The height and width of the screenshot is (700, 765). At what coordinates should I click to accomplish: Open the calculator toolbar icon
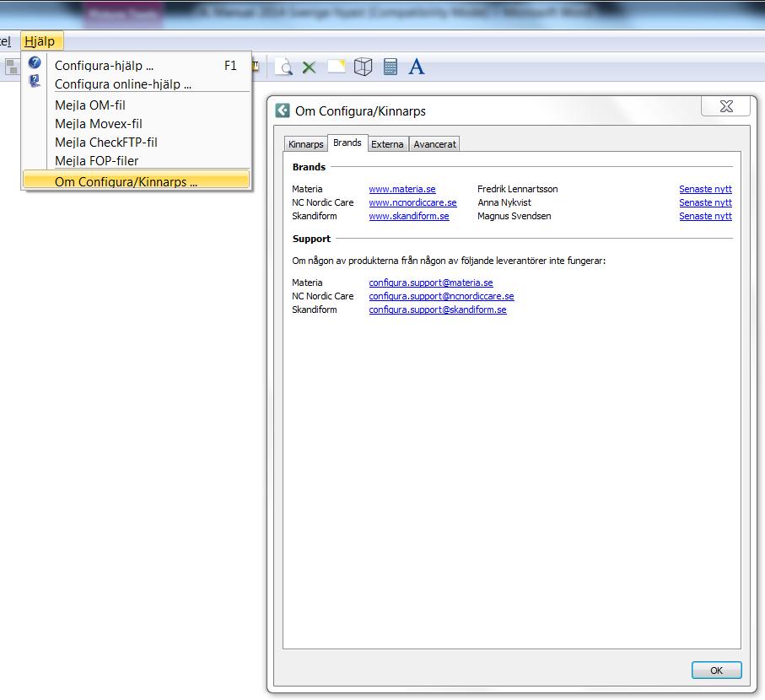[x=391, y=67]
